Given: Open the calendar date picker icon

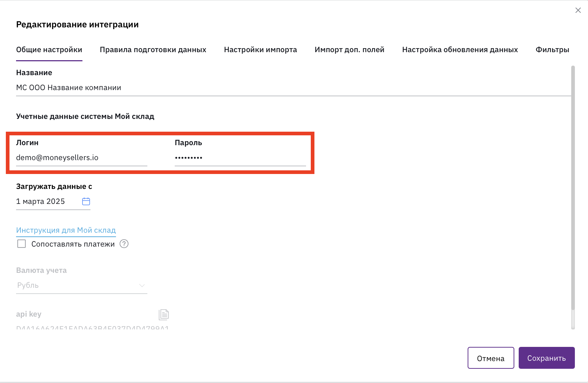Looking at the screenshot, I should point(86,201).
